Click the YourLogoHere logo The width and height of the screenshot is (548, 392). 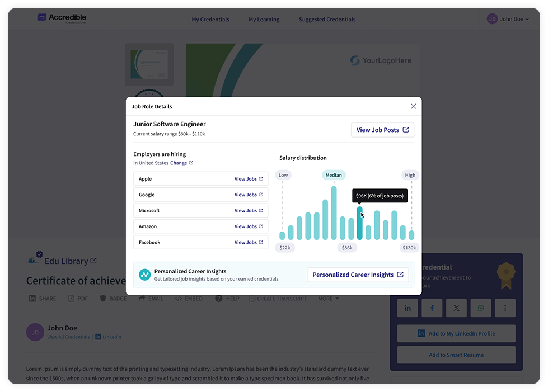point(381,60)
